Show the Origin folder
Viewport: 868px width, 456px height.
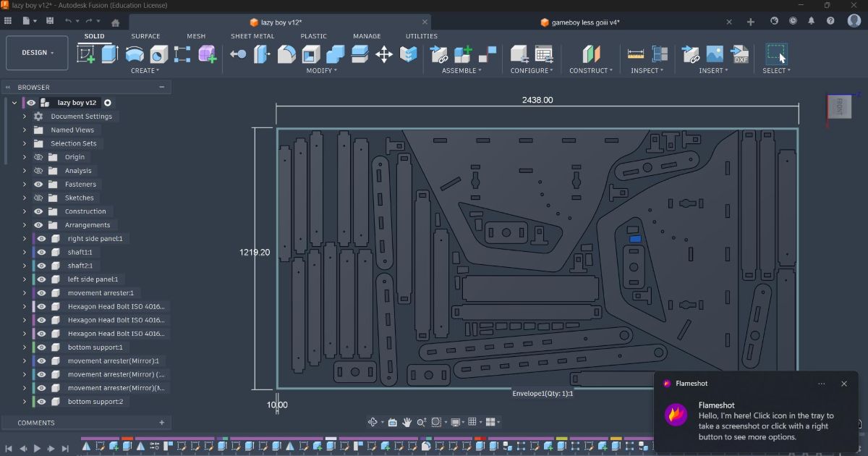coord(38,156)
